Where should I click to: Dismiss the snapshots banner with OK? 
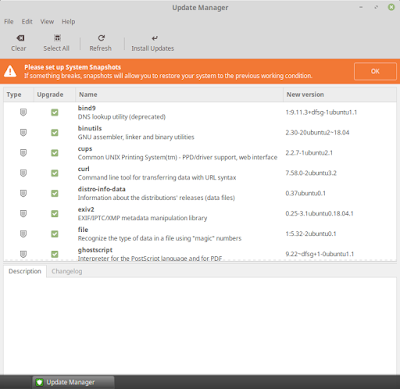click(375, 71)
